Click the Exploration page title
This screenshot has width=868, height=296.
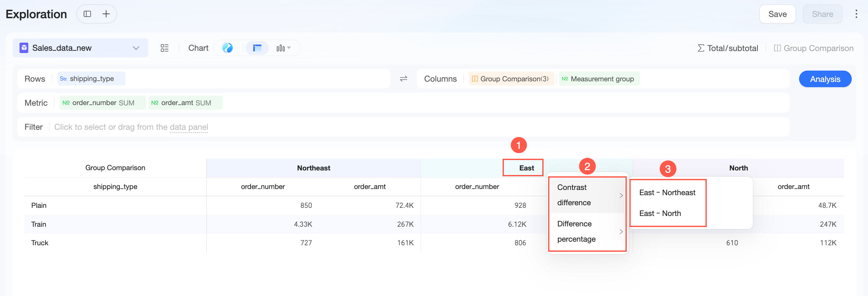36,14
